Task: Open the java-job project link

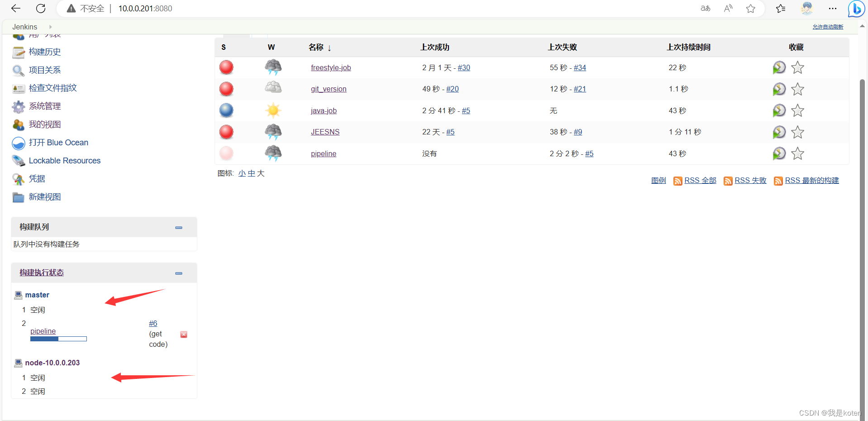Action: tap(324, 110)
